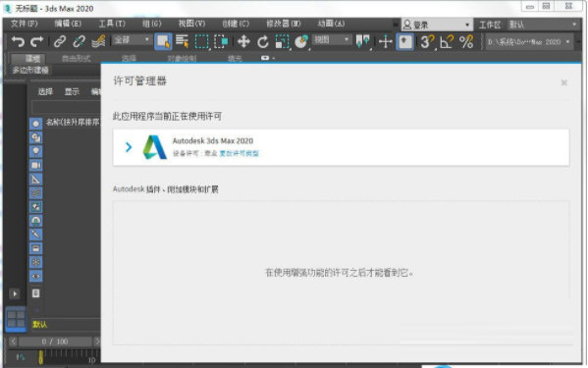Open selection filter 全部 dropdown
Viewport: 588px width, 368px height.
[x=132, y=39]
